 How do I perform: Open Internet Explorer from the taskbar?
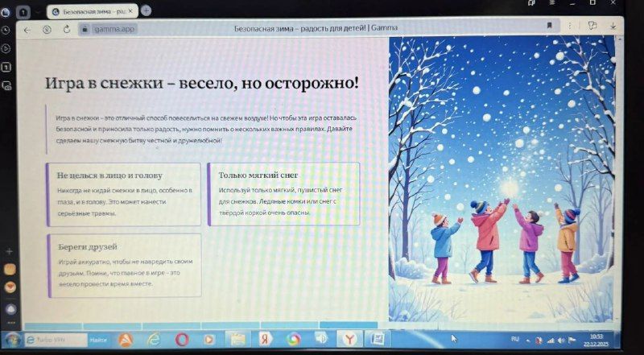pos(154,340)
